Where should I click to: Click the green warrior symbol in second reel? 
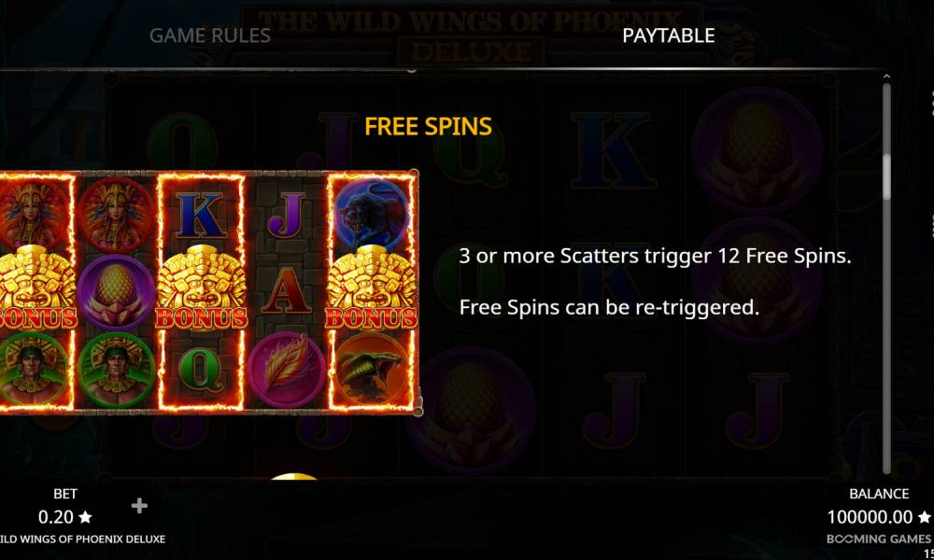point(116,370)
